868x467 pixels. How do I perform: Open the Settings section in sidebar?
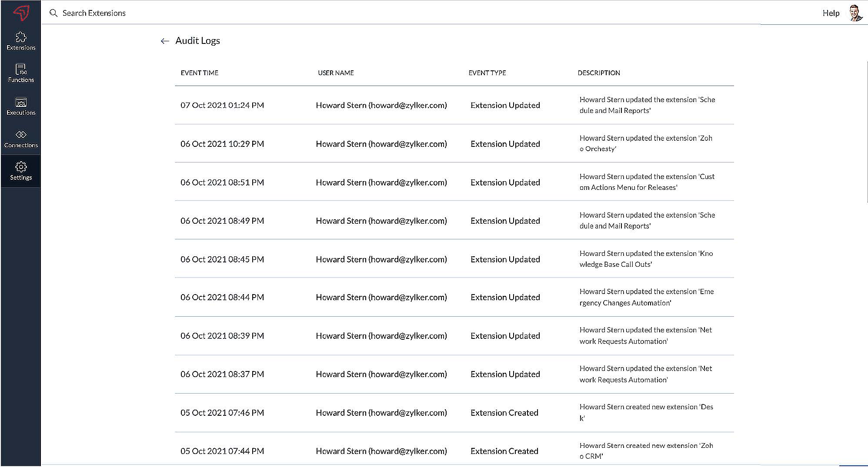[21, 171]
